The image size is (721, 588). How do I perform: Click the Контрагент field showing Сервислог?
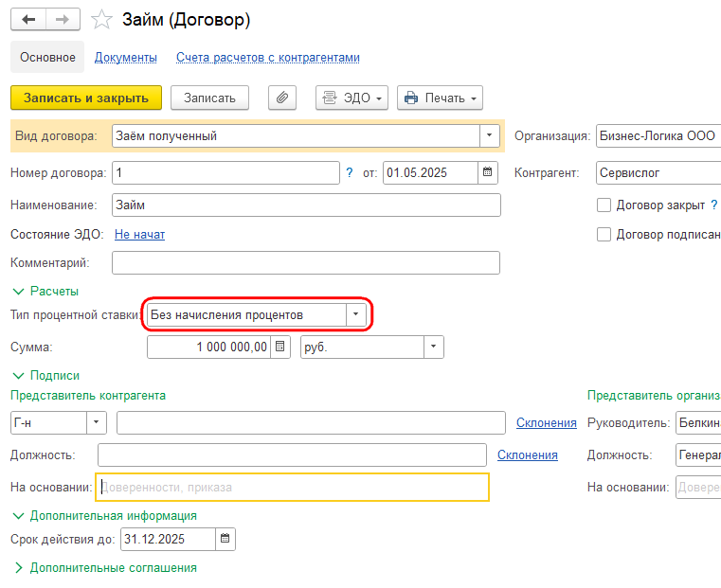click(658, 172)
